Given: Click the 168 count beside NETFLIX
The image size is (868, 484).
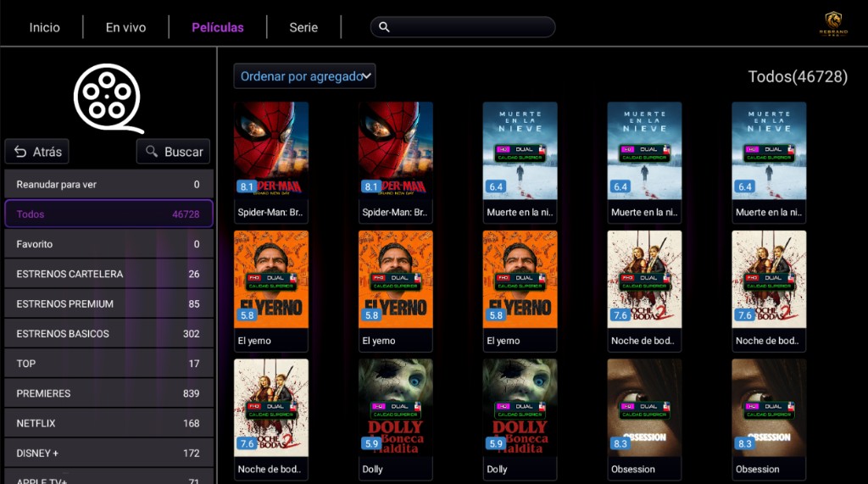Looking at the screenshot, I should click(x=191, y=423).
